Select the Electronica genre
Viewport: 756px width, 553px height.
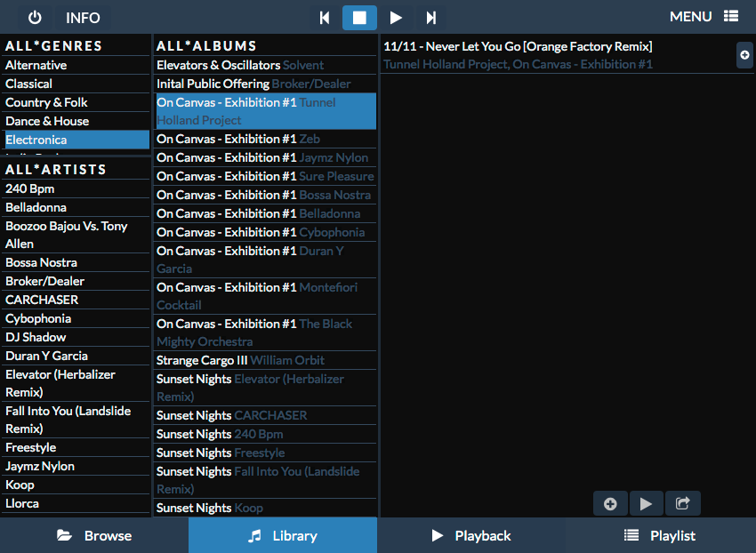tap(76, 140)
